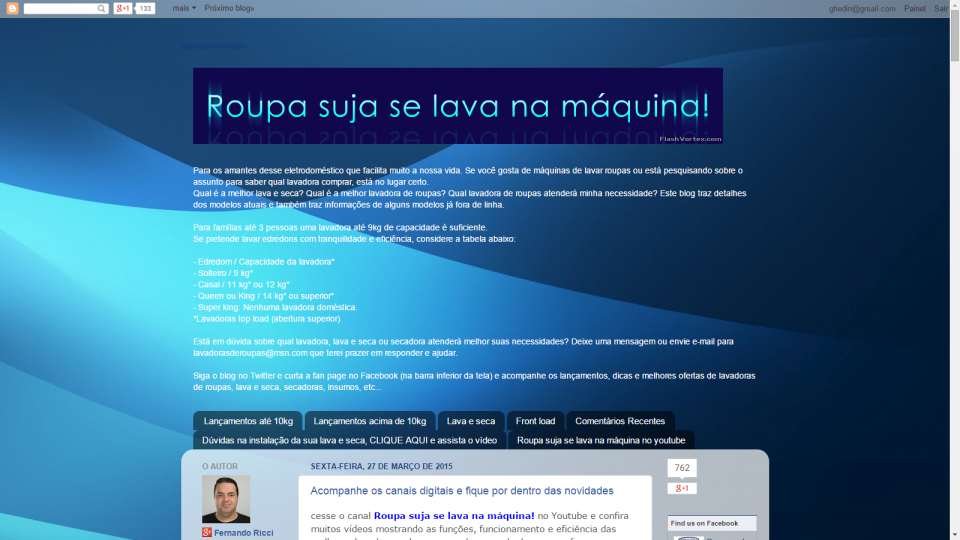Switch to the 'Front load' tab
The width and height of the screenshot is (960, 540).
pos(535,421)
